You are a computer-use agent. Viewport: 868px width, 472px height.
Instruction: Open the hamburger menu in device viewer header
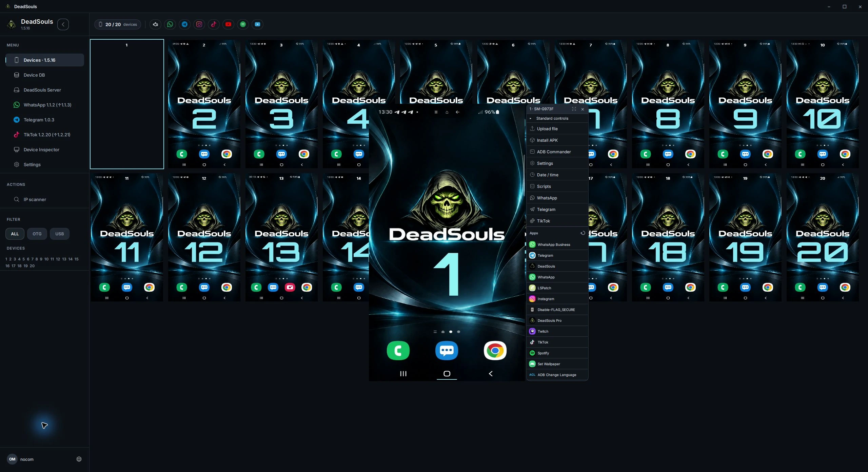click(x=436, y=112)
